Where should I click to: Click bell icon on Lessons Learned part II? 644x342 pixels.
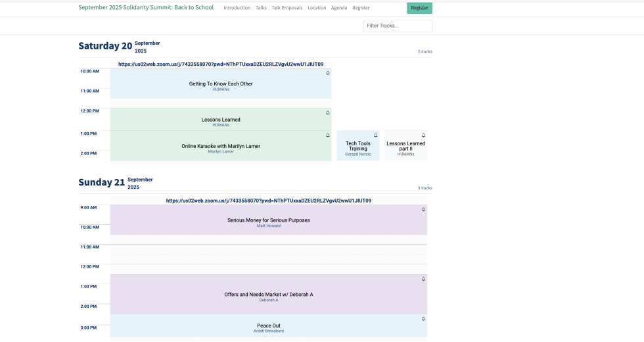(x=423, y=135)
